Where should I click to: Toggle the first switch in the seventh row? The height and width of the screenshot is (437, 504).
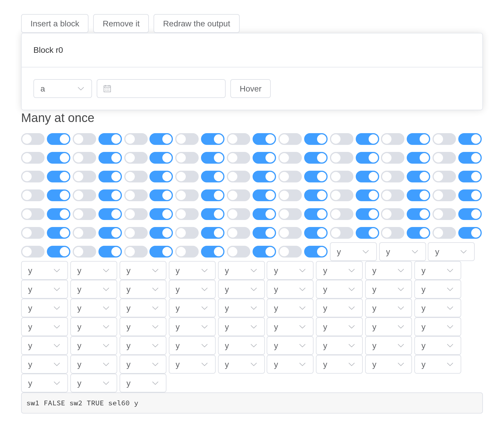(x=33, y=252)
